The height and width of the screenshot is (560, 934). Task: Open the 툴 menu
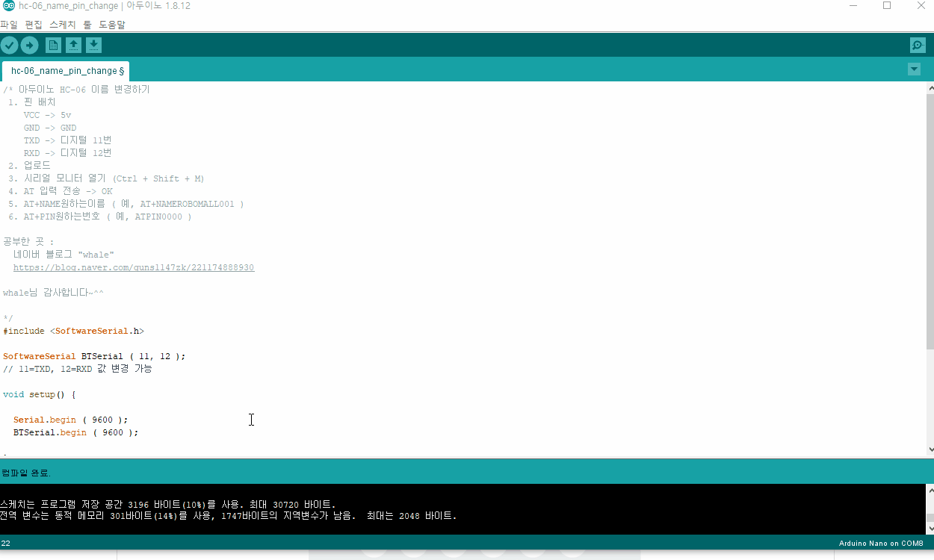click(x=87, y=25)
